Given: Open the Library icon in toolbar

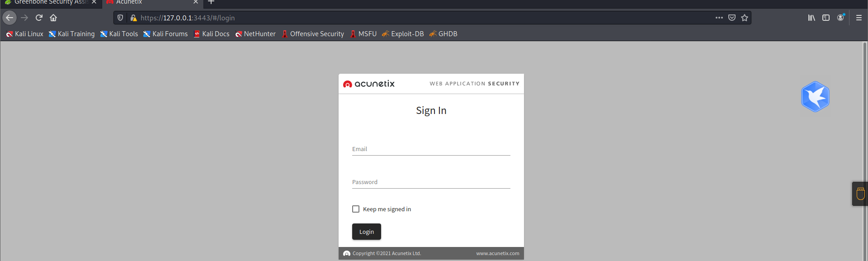Looking at the screenshot, I should pos(811,18).
